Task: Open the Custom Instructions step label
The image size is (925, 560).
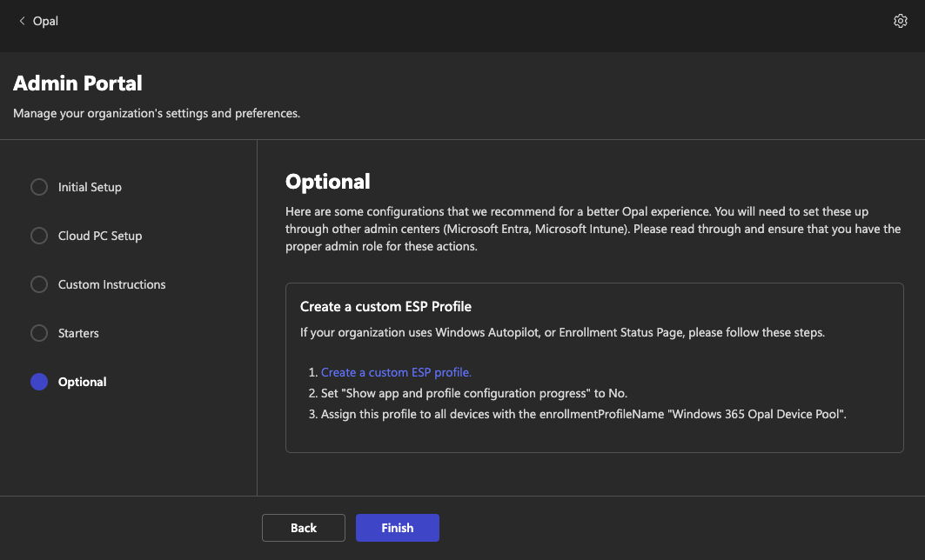Action: coord(111,284)
